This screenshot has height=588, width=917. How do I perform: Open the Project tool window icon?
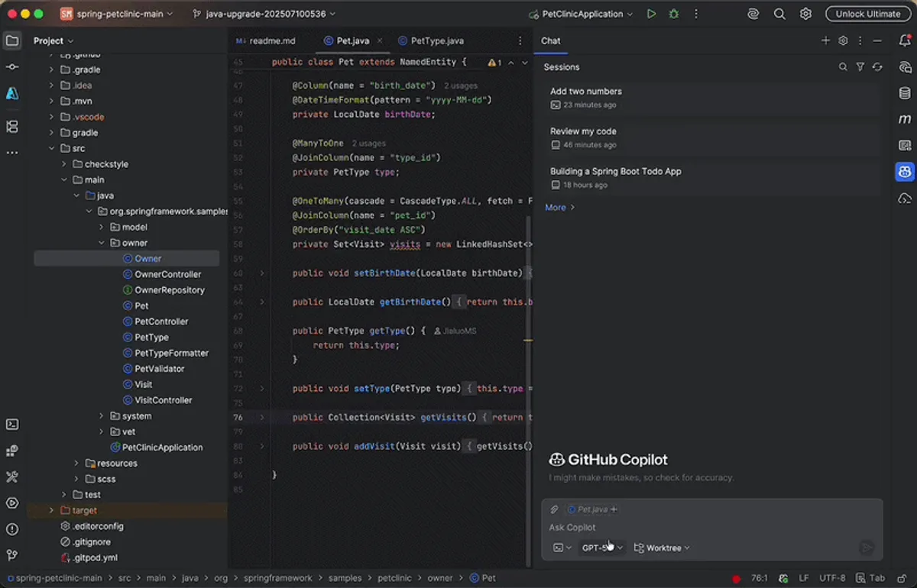click(12, 41)
